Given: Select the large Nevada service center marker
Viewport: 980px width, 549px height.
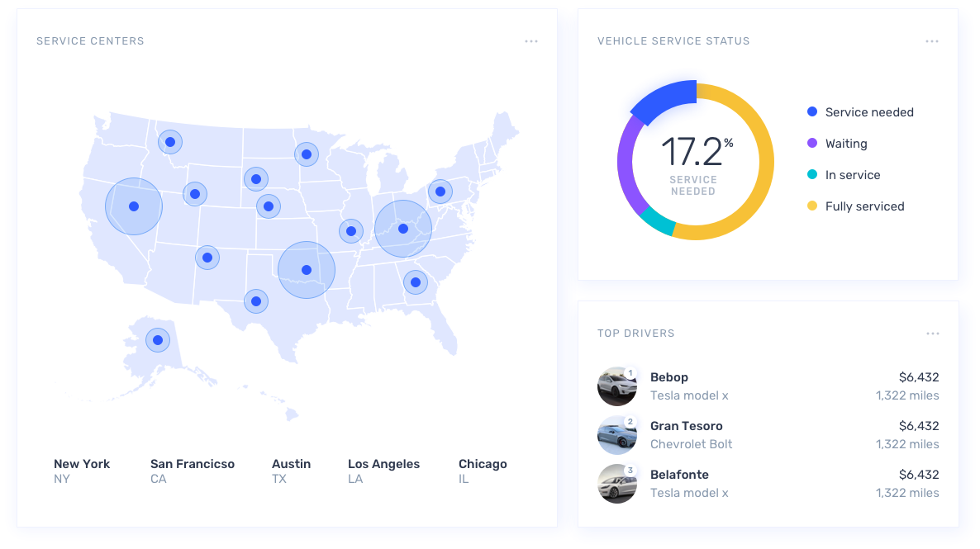Looking at the screenshot, I should (x=134, y=206).
